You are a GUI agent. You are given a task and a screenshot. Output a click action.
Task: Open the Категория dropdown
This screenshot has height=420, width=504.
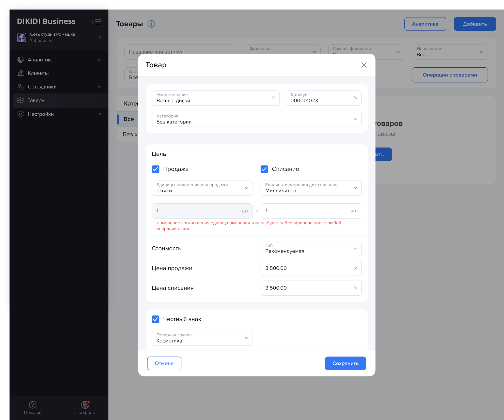[x=257, y=119]
